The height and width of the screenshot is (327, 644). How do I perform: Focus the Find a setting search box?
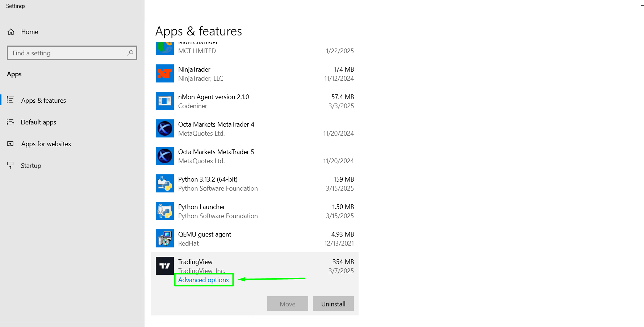coord(72,53)
